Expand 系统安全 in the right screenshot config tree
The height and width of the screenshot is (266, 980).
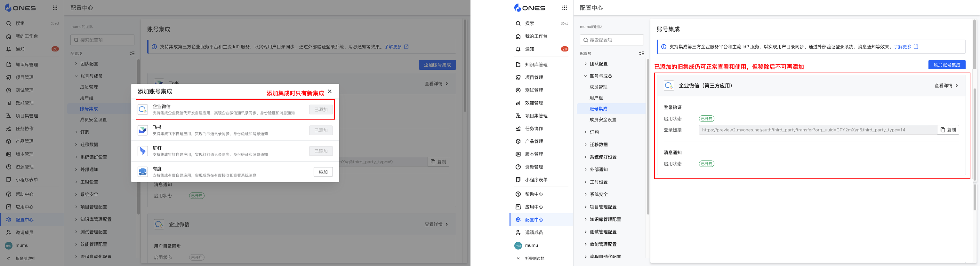tap(585, 195)
